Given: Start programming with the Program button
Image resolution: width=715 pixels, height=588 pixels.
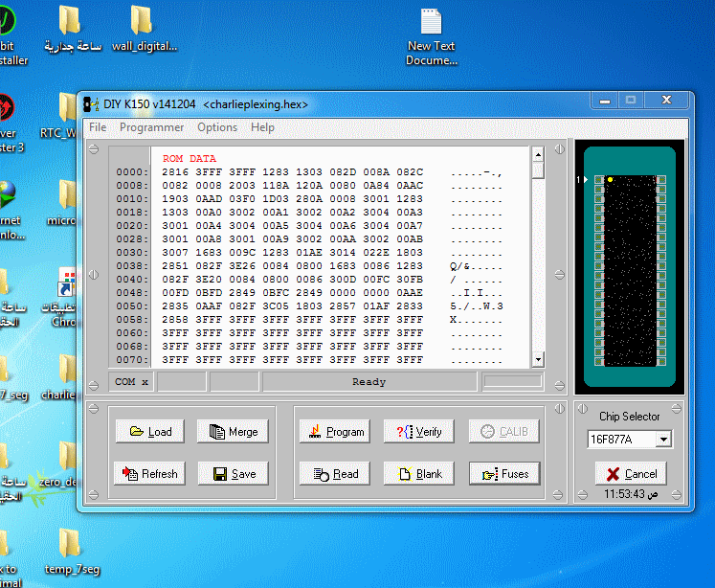Looking at the screenshot, I should pyautogui.click(x=335, y=431).
